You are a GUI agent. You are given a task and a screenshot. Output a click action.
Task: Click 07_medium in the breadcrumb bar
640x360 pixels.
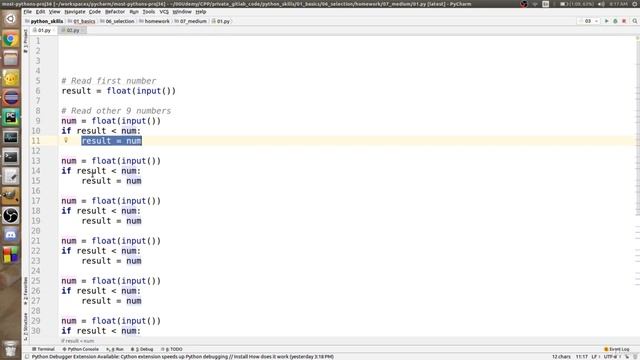click(190, 21)
